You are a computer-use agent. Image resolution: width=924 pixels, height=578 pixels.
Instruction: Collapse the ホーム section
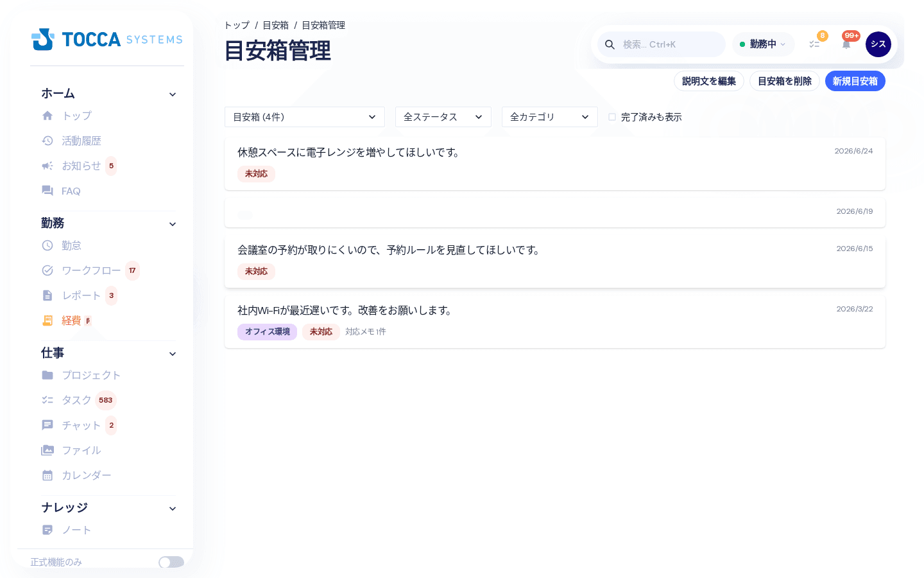click(x=173, y=94)
